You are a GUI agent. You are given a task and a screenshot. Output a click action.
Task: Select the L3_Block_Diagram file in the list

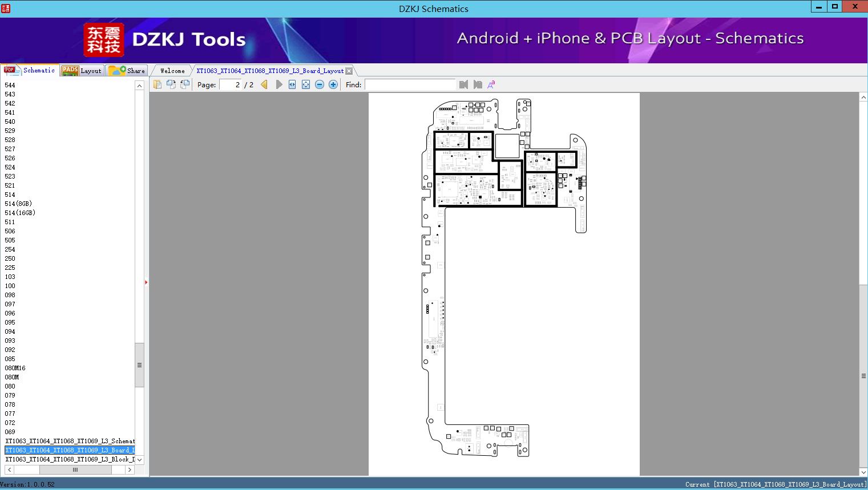70,459
